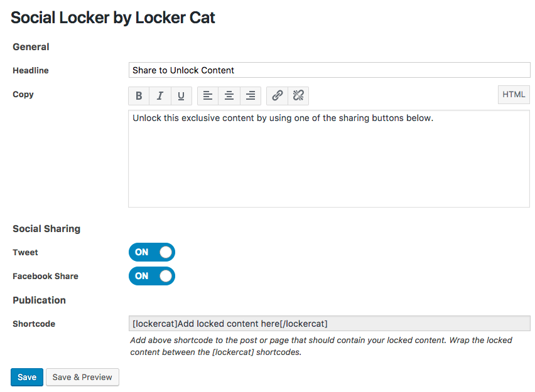Click the shortcode help description text
The height and width of the screenshot is (392, 535).
(x=321, y=346)
